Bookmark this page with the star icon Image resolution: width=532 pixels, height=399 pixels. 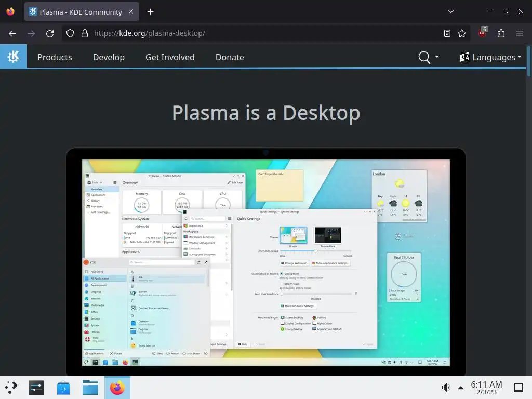pos(462,33)
